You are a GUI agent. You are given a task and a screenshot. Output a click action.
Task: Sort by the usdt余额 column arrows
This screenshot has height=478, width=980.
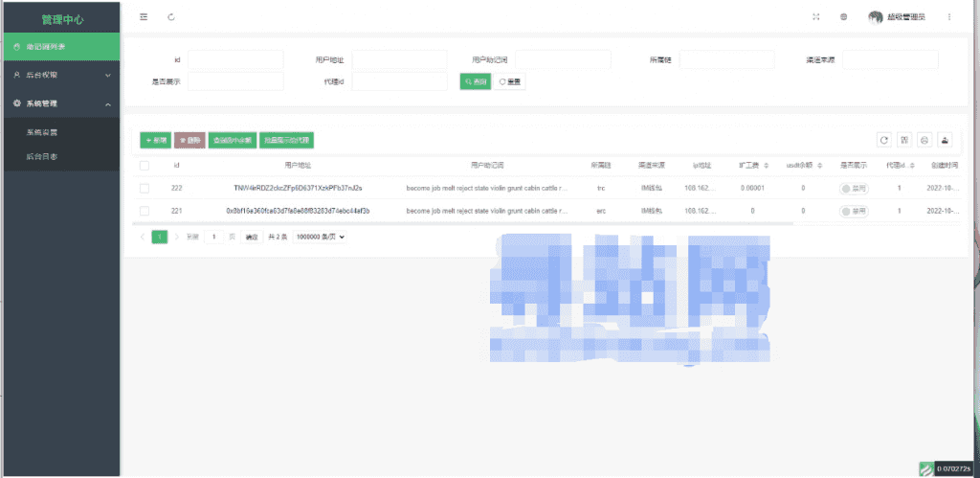pyautogui.click(x=819, y=165)
